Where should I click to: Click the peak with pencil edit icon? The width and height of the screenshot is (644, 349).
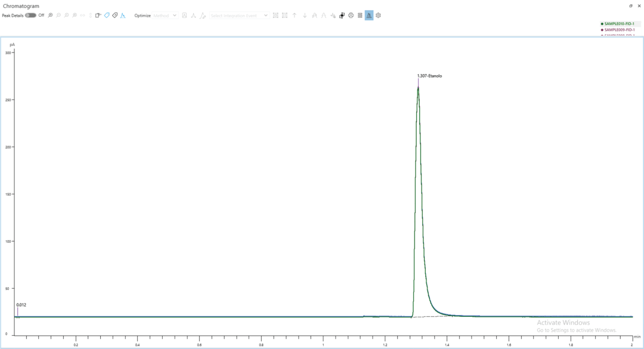coord(203,15)
